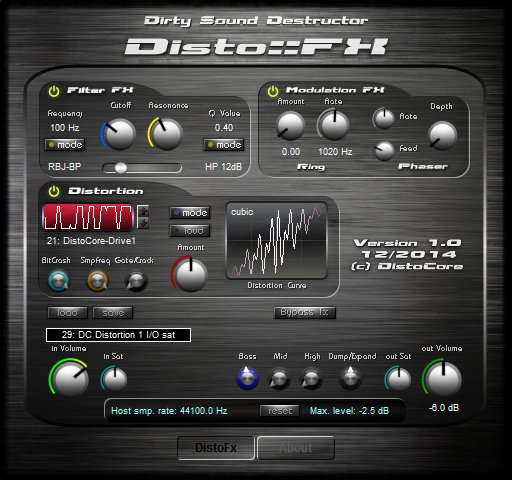Click the BitCrash knob

(x=58, y=281)
